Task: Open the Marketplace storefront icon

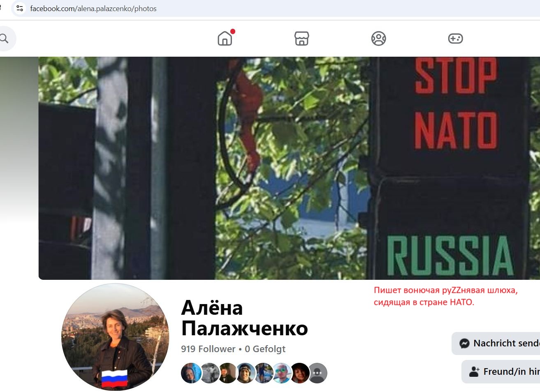Action: coord(301,39)
